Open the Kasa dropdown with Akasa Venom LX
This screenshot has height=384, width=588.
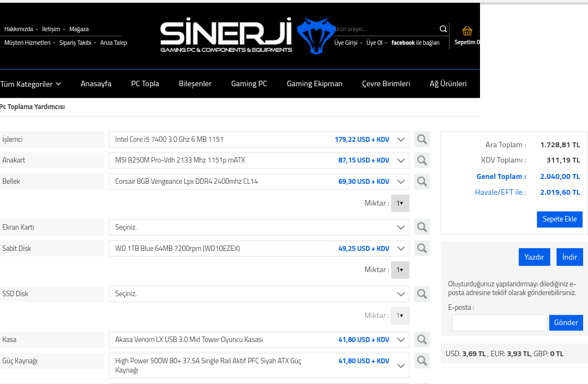pyautogui.click(x=259, y=340)
